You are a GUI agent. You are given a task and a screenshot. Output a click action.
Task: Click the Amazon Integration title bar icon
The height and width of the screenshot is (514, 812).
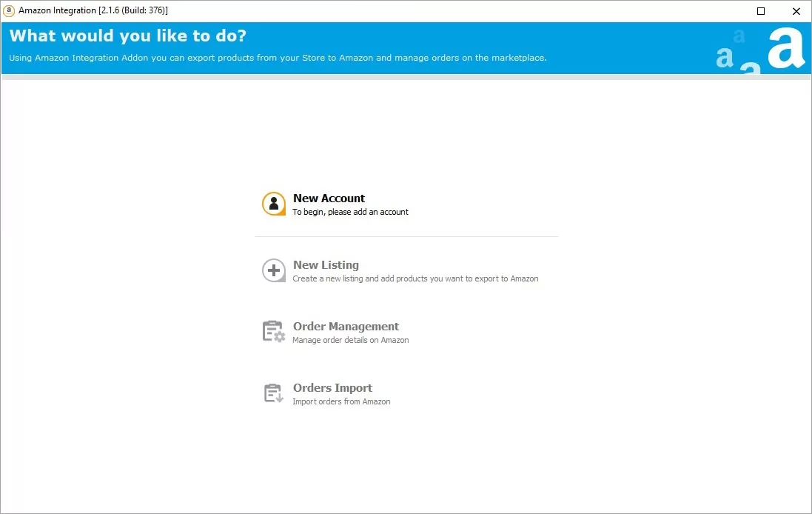pos(9,10)
